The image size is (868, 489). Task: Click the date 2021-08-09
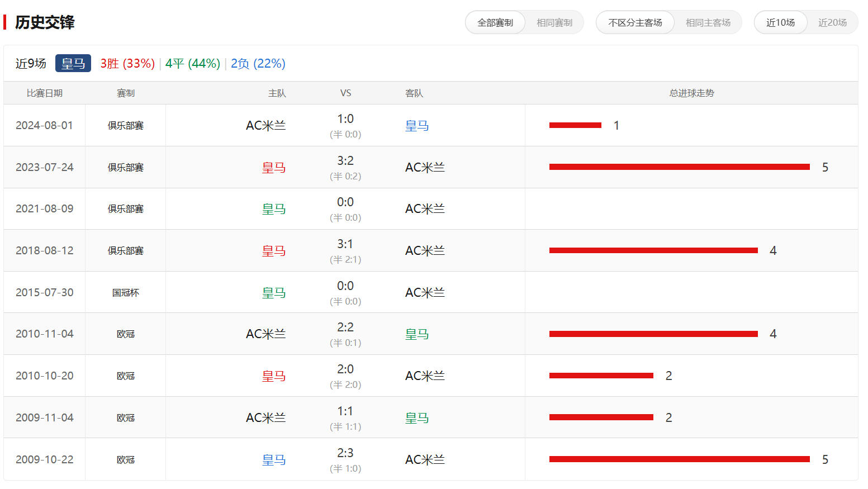pyautogui.click(x=45, y=208)
